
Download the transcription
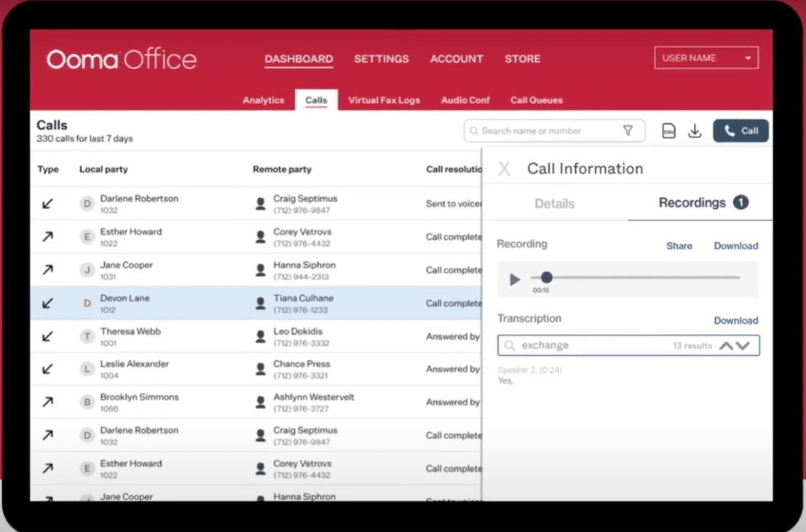736,320
